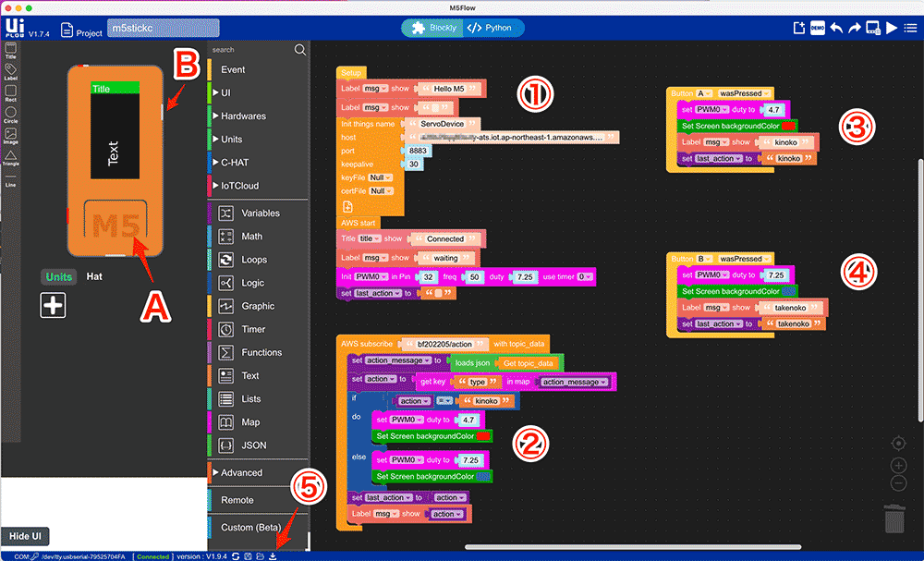
Task: Switch to Blockly view
Action: coord(432,28)
